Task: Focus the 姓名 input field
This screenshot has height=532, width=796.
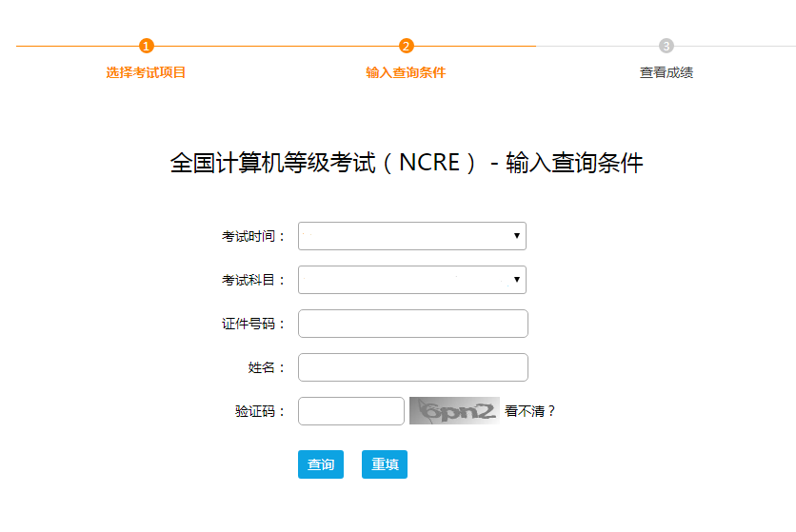Action: (x=413, y=367)
